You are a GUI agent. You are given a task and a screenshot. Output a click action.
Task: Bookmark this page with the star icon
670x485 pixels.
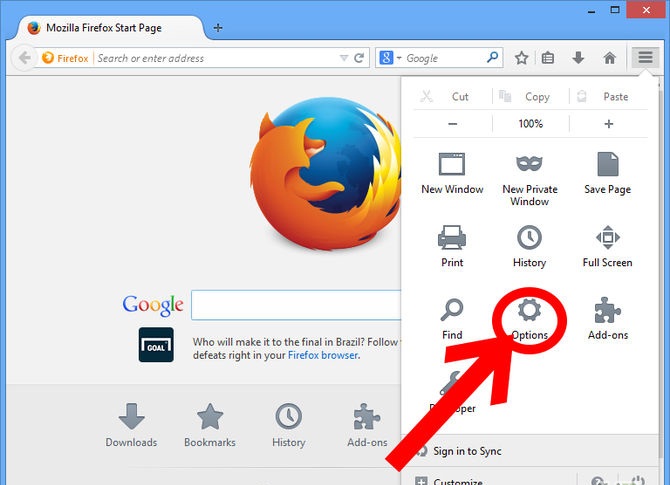point(521,58)
